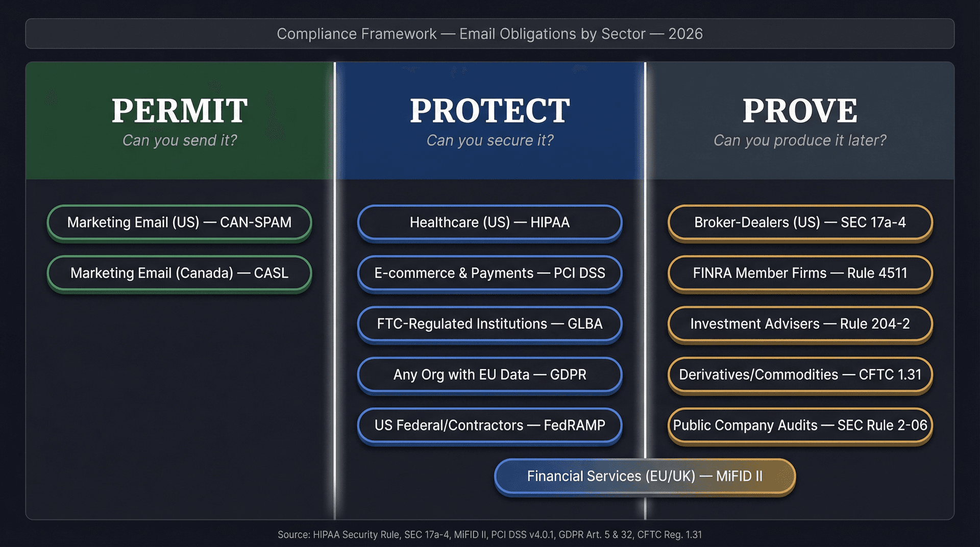The height and width of the screenshot is (547, 980).
Task: Switch to the PROTECT column
Action: 489,110
